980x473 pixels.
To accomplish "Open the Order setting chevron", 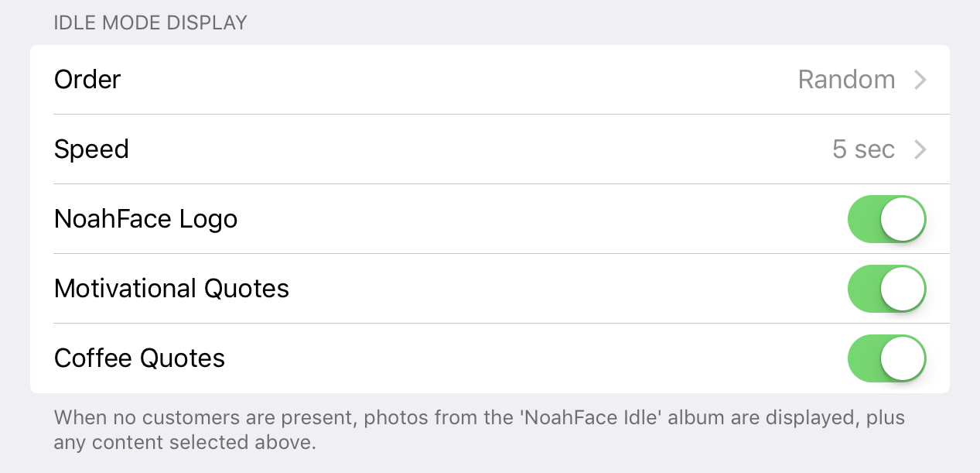I will click(920, 80).
